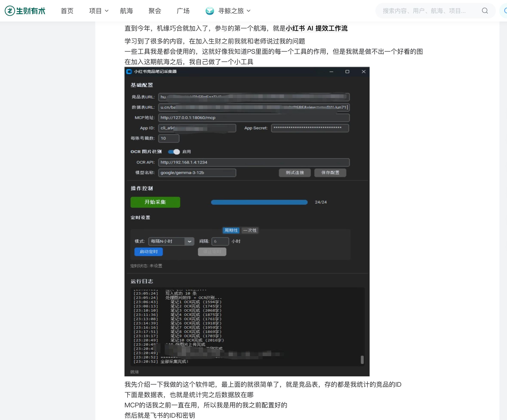Click the 数据表URL input field

pyautogui.click(x=254, y=107)
